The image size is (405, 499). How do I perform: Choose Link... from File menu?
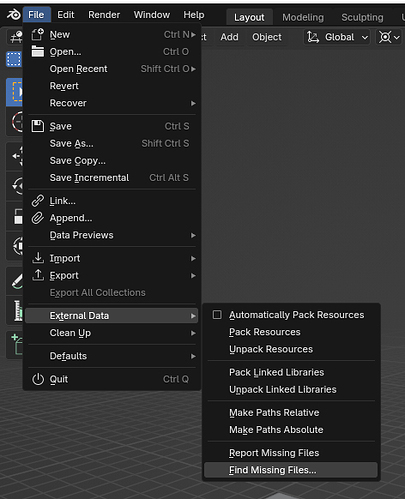click(x=112, y=201)
